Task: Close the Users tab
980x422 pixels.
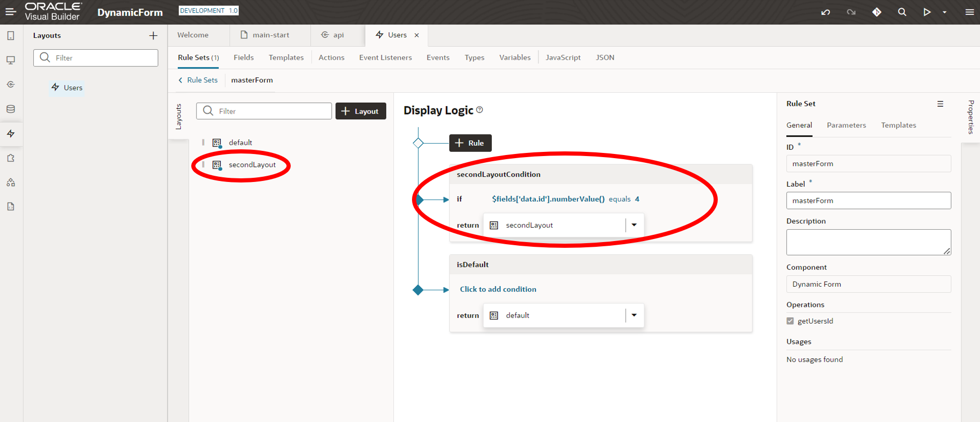Action: 417,35
